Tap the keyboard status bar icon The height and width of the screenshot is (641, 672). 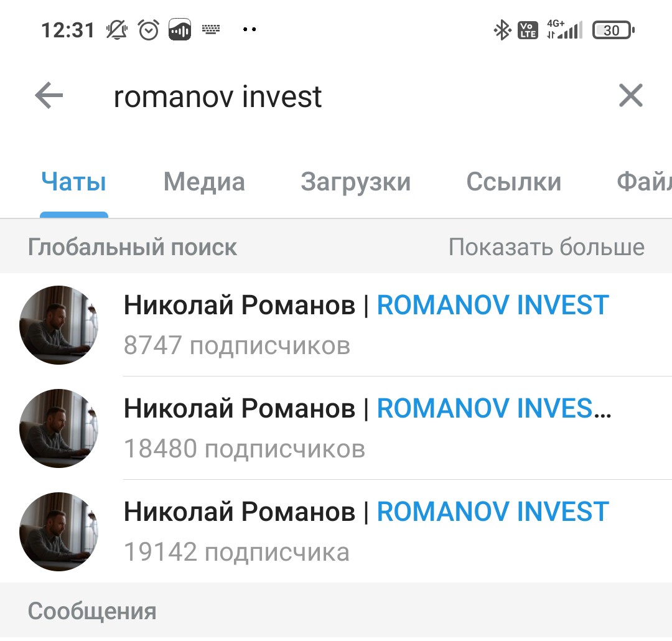click(x=211, y=29)
